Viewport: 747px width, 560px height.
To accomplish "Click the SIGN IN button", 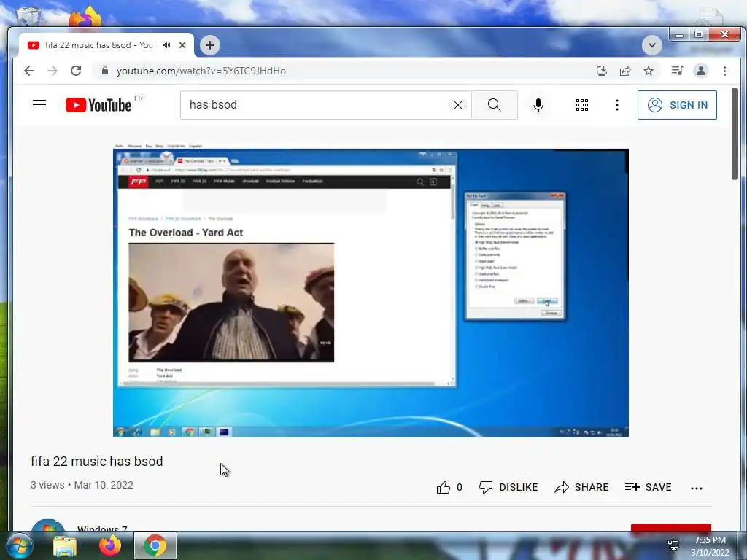I will [x=677, y=105].
